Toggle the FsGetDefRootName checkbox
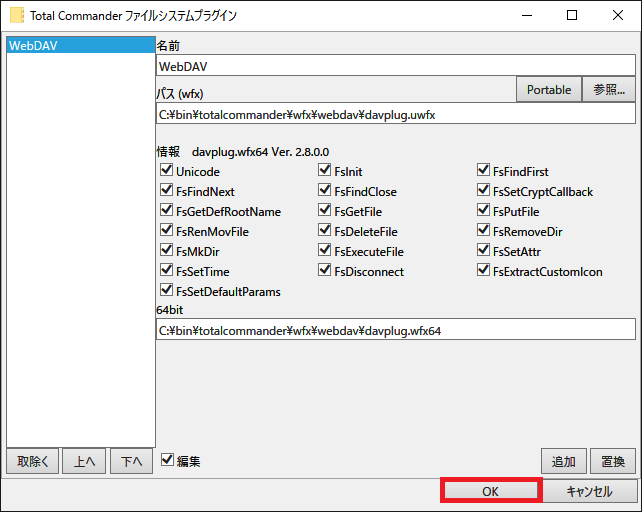 coord(166,210)
